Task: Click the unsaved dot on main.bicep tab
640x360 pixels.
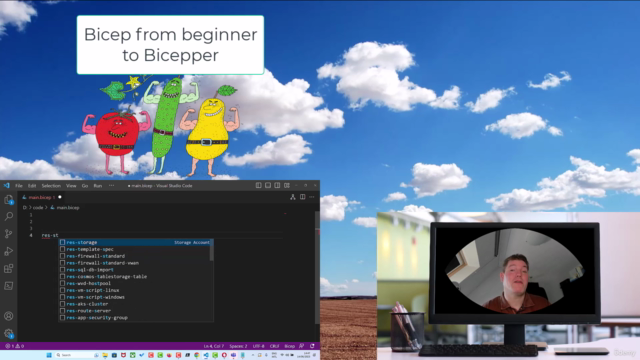Action: (60, 197)
